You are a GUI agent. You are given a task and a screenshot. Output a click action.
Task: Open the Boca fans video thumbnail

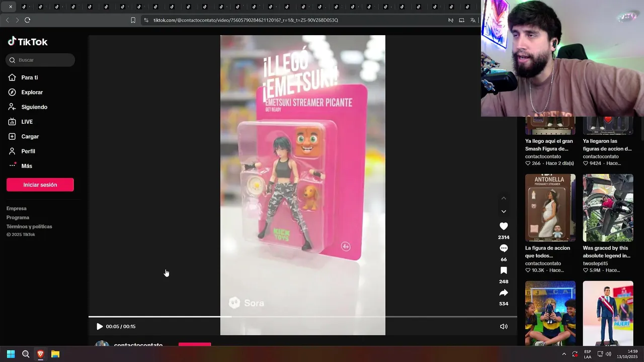[x=550, y=313]
